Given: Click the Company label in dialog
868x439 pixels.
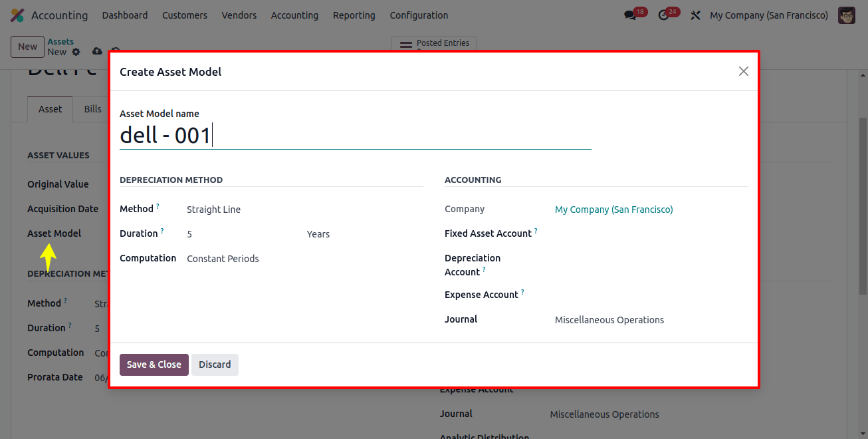Looking at the screenshot, I should point(465,209).
